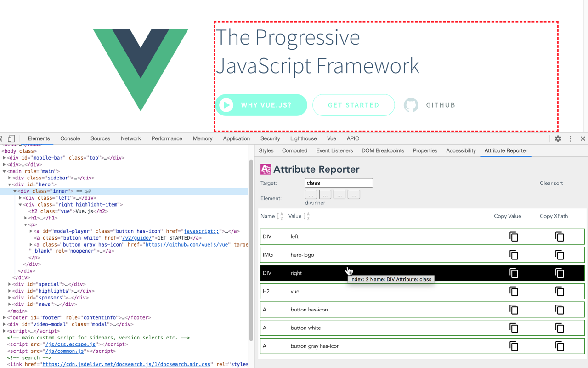
Task: Copy XPath for 'button gray has-icon' row
Action: [x=560, y=346]
